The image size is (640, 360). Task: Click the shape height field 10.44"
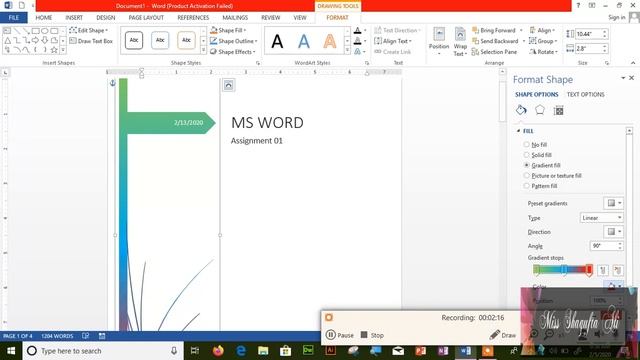click(x=588, y=34)
